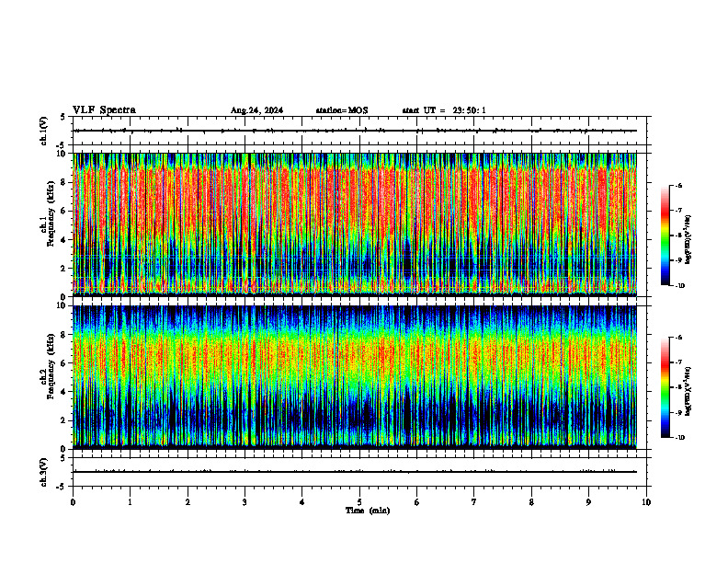
Task: Click time axis tick label "0"
Action: pos(73,502)
